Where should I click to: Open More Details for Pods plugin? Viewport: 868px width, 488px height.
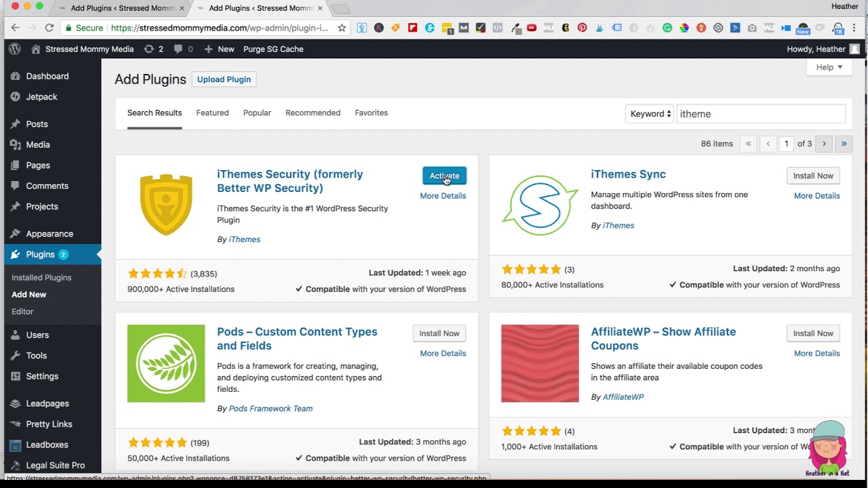443,353
